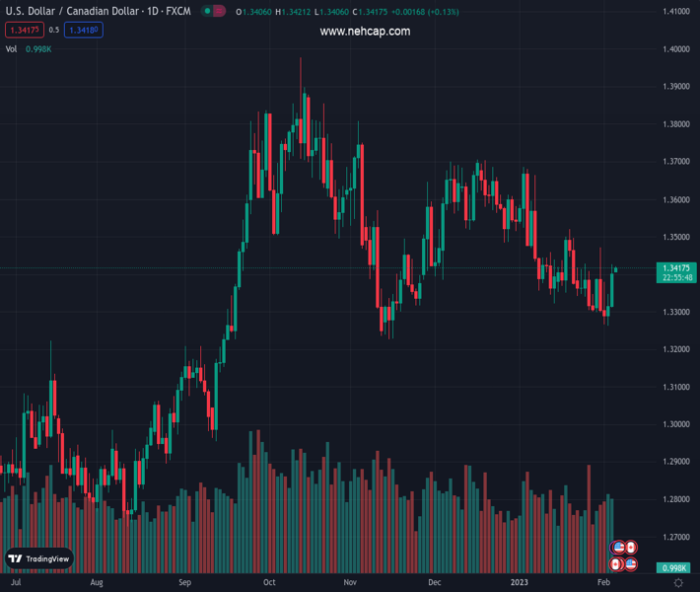This screenshot has height=592, width=700.
Task: Click the Vol indicator legend label
Action: coord(11,49)
